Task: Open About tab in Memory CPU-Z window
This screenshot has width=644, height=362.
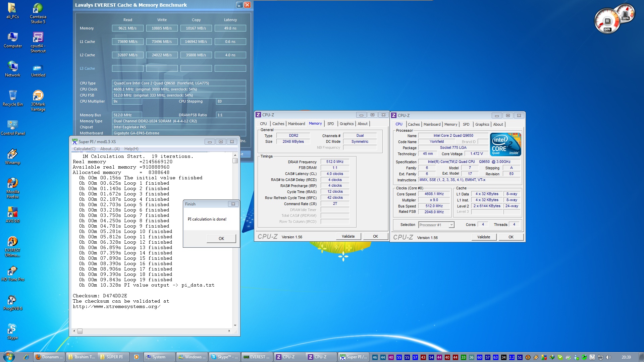Action: pos(363,124)
